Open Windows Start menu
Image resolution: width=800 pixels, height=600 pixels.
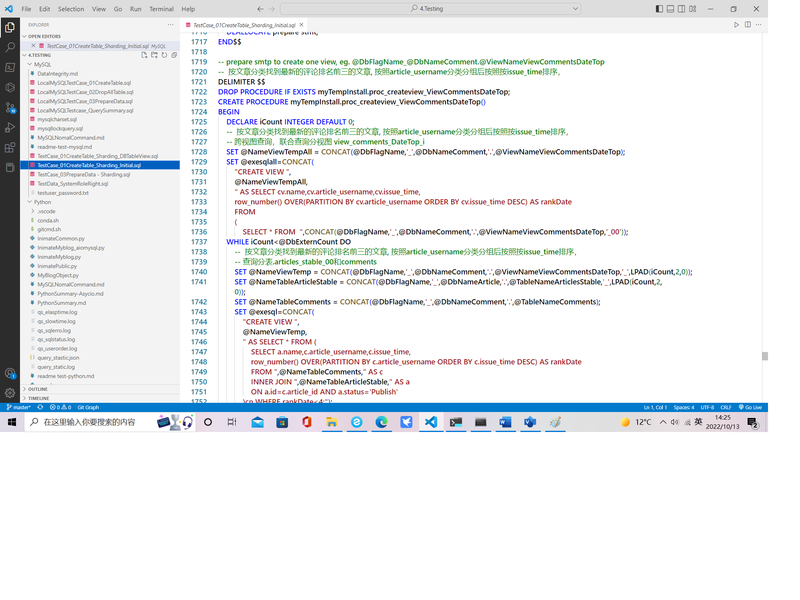(x=12, y=422)
